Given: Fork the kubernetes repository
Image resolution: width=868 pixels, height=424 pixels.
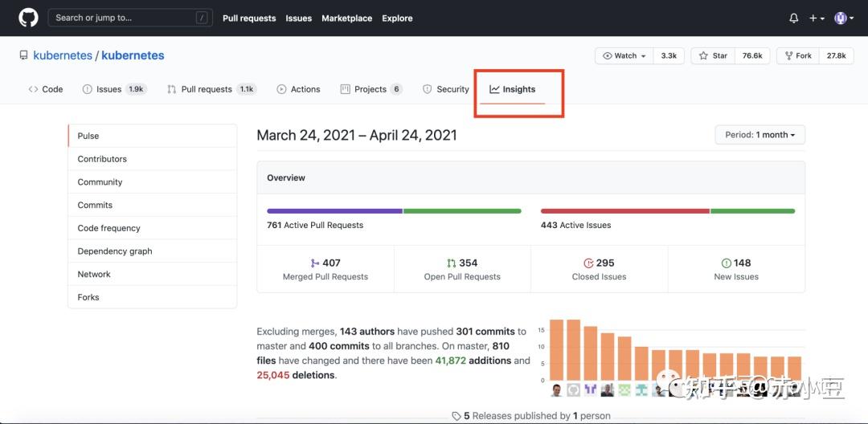Looking at the screenshot, I should pyautogui.click(x=797, y=55).
